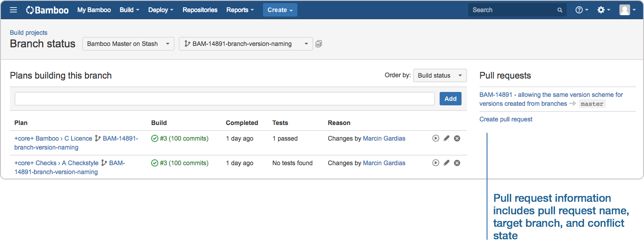Image resolution: width=644 pixels, height=250 pixels.
Task: Change Order by Build status dropdown
Action: (440, 75)
